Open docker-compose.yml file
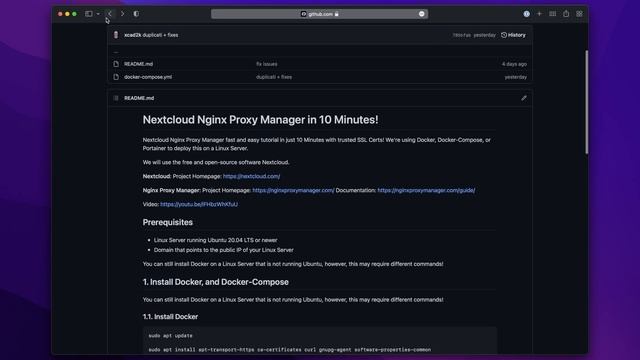The height and width of the screenshot is (360, 640). tap(148, 77)
